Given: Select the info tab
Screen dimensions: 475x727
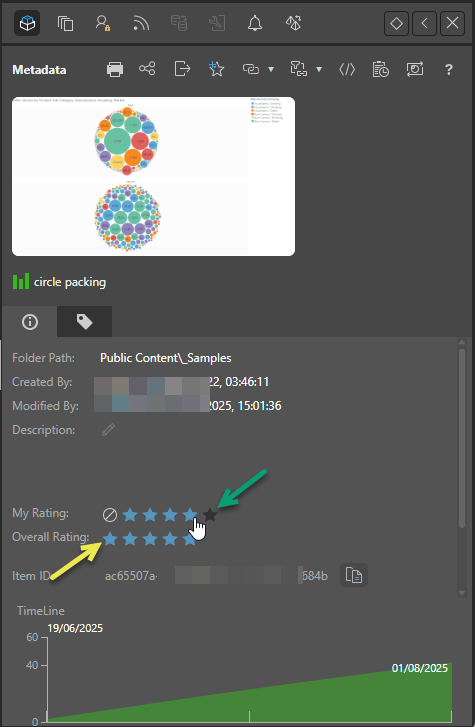Looking at the screenshot, I should click(30, 321).
